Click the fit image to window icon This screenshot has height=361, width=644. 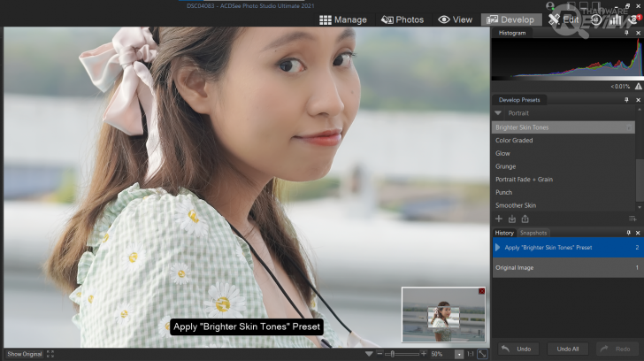pos(483,354)
